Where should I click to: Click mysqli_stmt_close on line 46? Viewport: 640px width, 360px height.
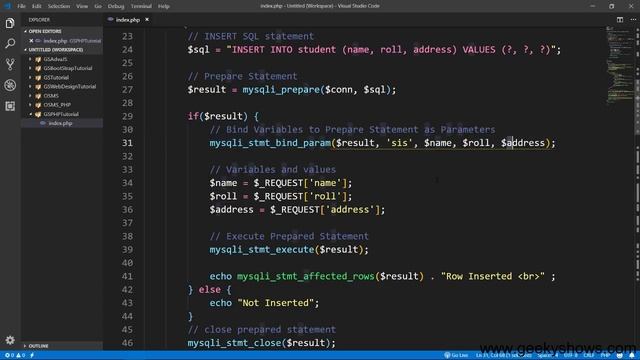tap(235, 343)
